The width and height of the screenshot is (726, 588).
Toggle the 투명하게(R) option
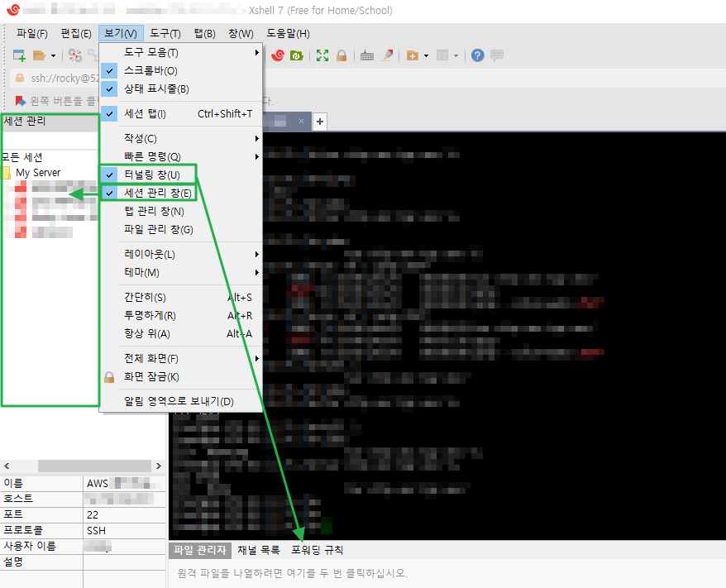click(181, 315)
